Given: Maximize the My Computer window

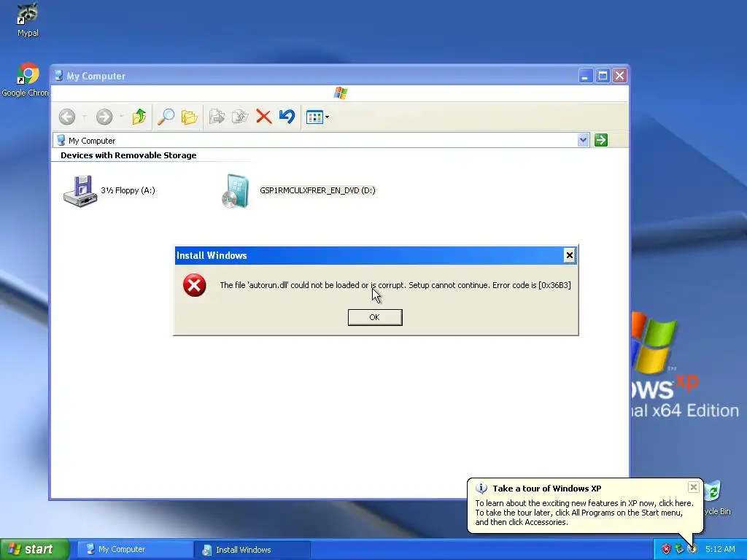Looking at the screenshot, I should [x=603, y=76].
